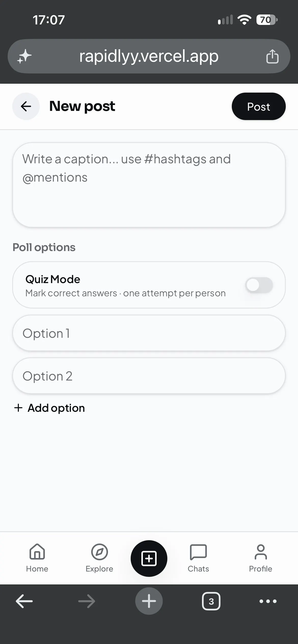
Task: Click the Add option link
Action: coord(49,408)
